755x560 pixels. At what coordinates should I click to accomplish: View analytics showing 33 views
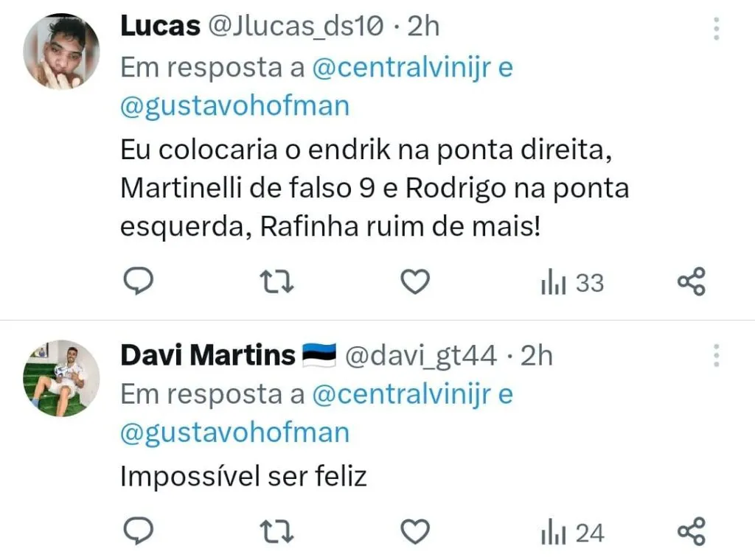point(572,282)
